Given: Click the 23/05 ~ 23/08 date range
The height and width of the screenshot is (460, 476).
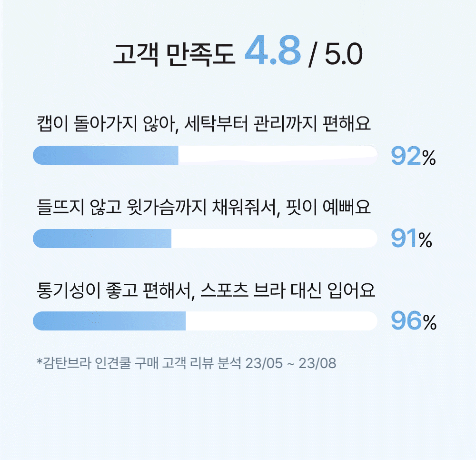Looking at the screenshot, I should pos(291,363).
